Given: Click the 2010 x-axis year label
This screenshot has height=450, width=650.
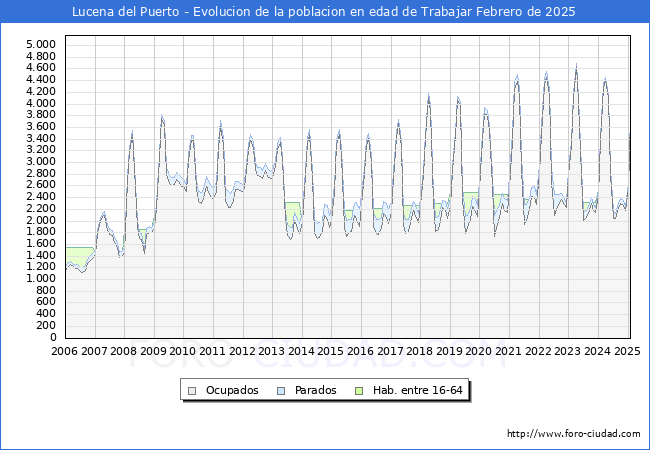Looking at the screenshot, I should pyautogui.click(x=183, y=351).
